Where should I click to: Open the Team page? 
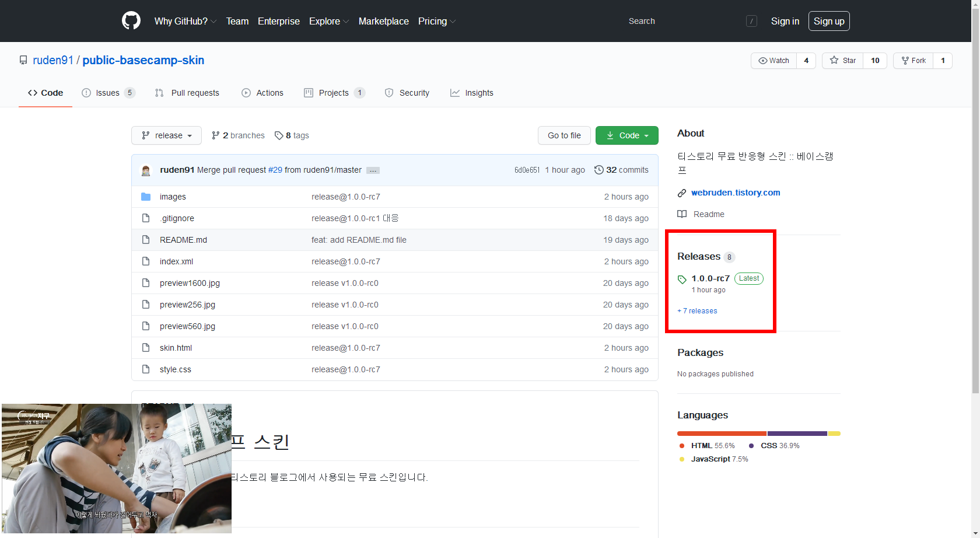237,21
